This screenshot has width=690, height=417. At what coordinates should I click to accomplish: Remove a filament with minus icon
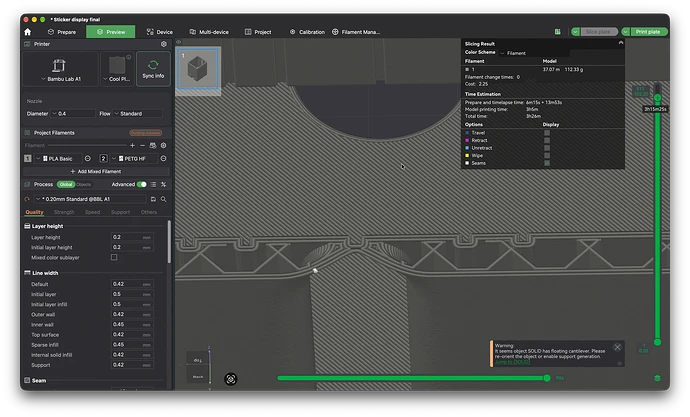tap(142, 145)
